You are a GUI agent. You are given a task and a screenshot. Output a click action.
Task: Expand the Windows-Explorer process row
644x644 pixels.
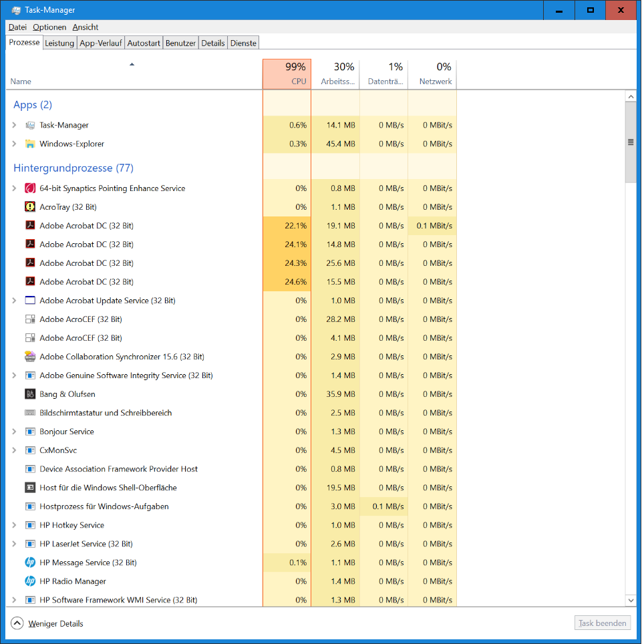tap(15, 144)
